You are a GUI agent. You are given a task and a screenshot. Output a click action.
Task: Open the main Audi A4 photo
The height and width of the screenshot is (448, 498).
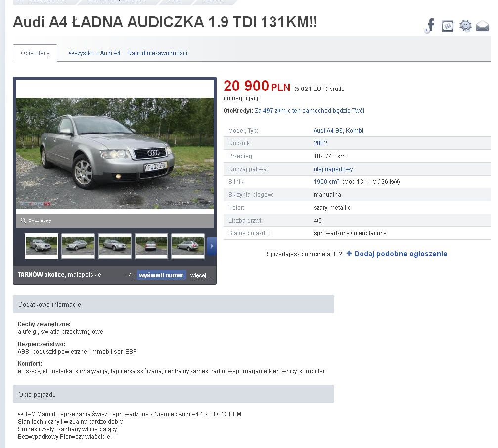[x=115, y=153]
